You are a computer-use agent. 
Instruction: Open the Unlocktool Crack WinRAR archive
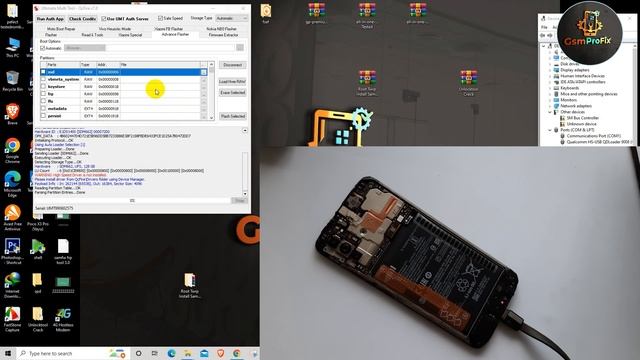(468, 83)
